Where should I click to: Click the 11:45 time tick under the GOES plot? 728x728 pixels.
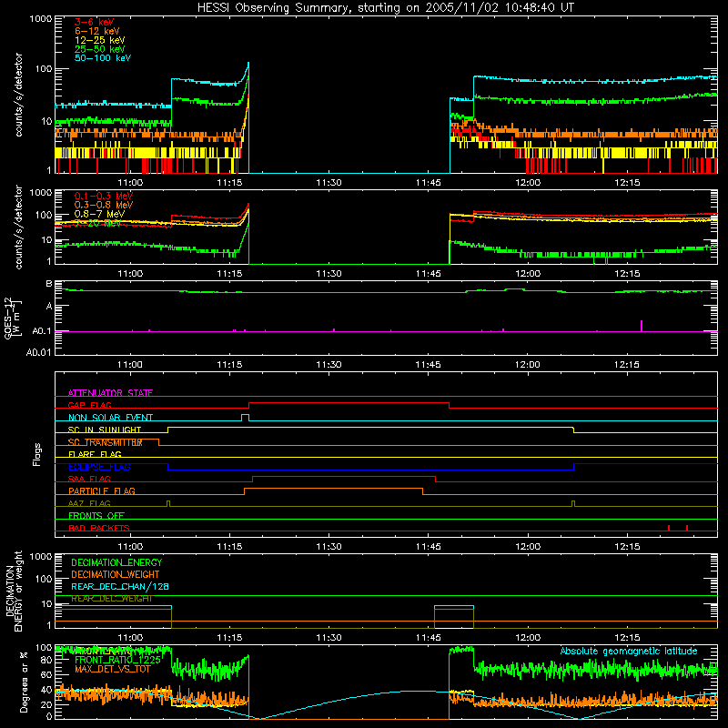coord(428,365)
